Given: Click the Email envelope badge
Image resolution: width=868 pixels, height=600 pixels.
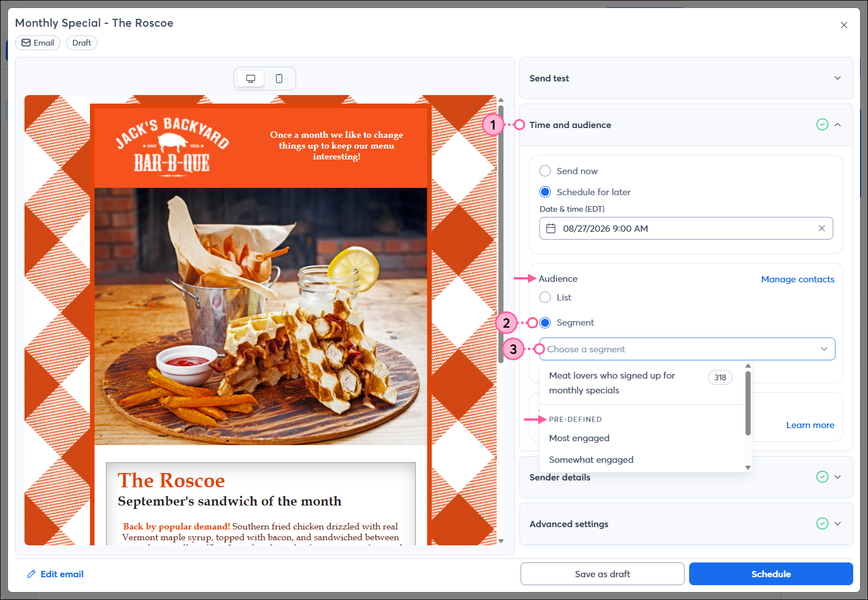Looking at the screenshot, I should [x=38, y=43].
